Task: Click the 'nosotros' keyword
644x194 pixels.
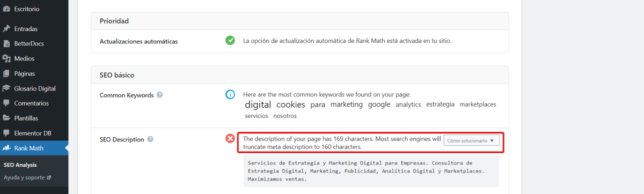Action: (x=285, y=116)
